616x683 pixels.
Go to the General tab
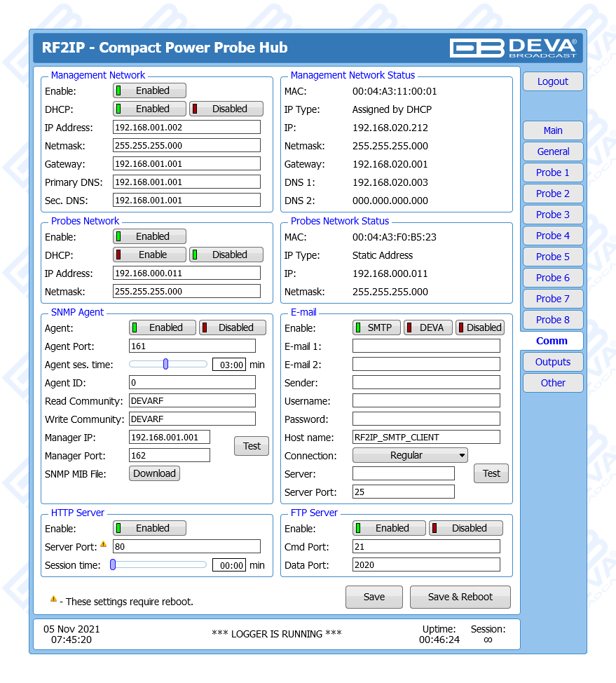(552, 151)
